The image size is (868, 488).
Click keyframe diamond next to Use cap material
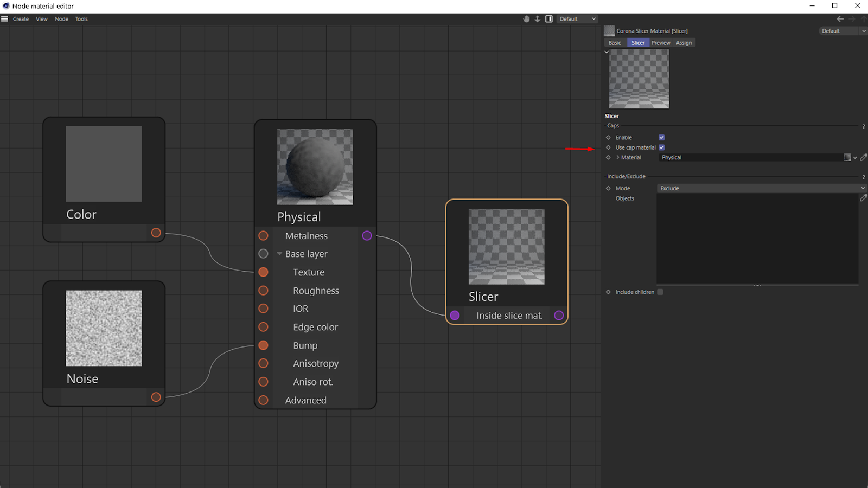tap(608, 147)
